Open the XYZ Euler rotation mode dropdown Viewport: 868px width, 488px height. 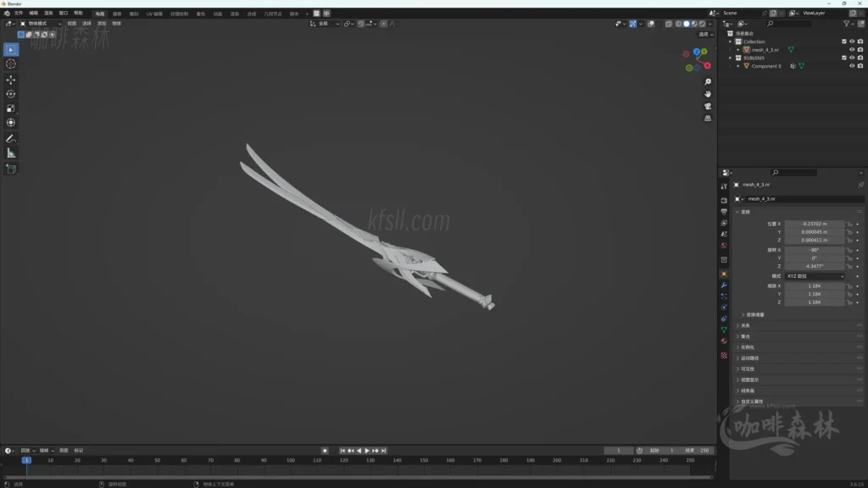point(815,276)
